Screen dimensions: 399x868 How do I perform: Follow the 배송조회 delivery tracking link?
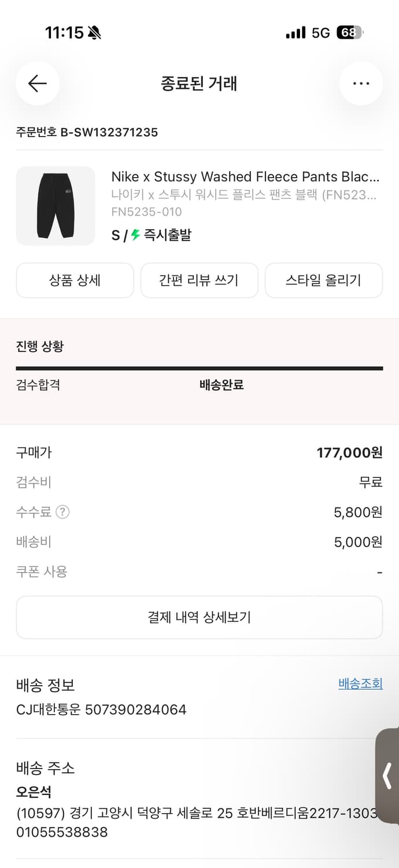(360, 683)
